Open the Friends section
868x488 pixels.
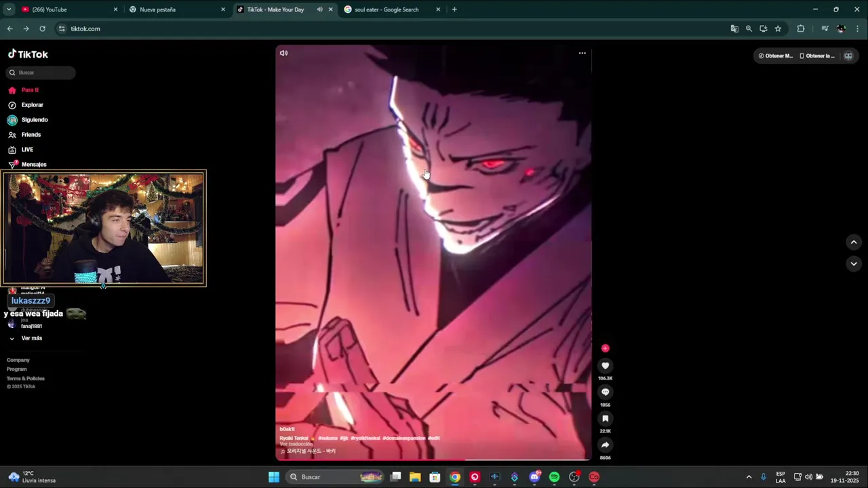point(24,135)
